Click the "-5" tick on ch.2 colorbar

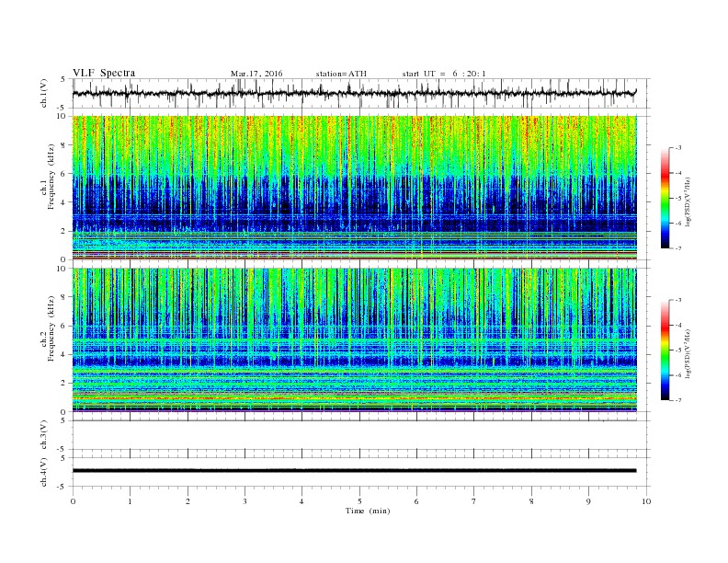point(677,350)
